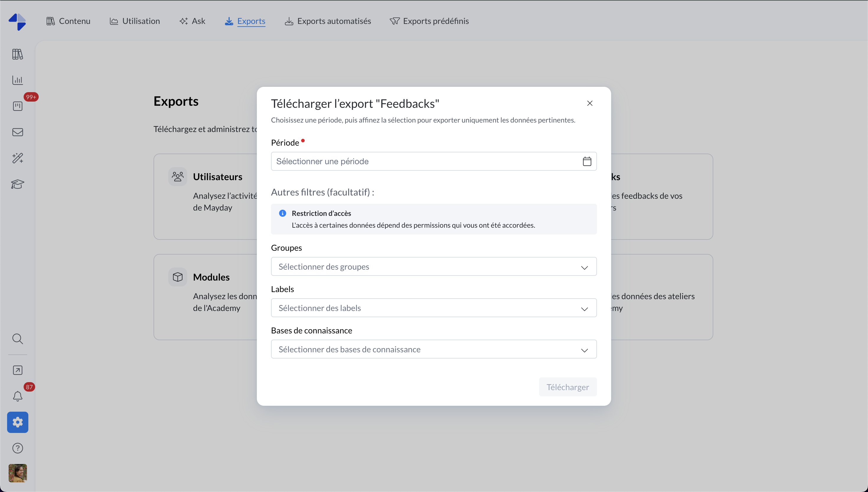Open the board icon with 99+ badge
Viewport: 868px width, 492px height.
[17, 106]
